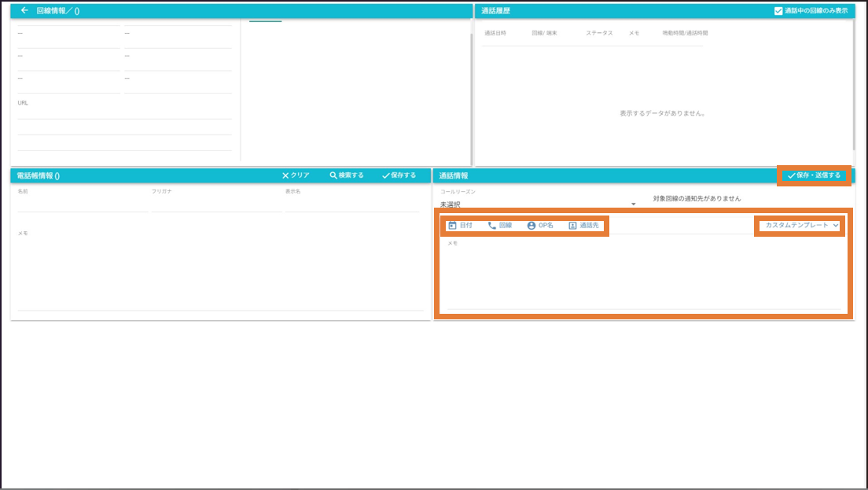Click the URL field in 回線情報
This screenshot has height=490, width=868.
(x=124, y=113)
